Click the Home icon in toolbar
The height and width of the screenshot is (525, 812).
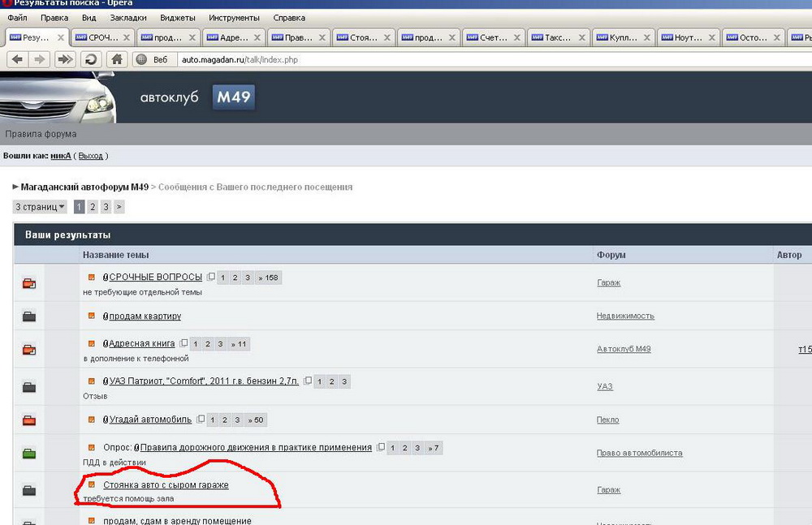click(117, 59)
